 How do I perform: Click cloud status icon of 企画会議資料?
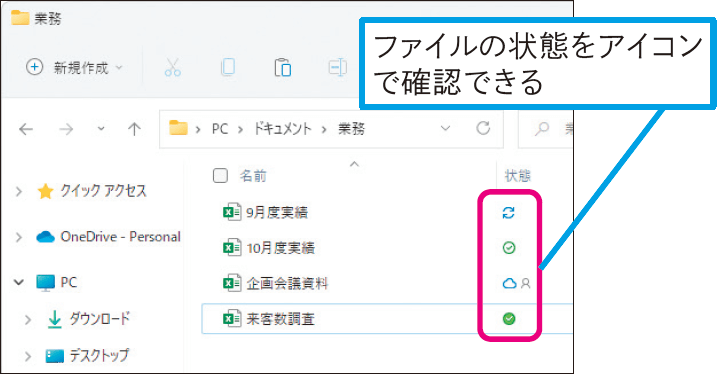click(x=509, y=283)
